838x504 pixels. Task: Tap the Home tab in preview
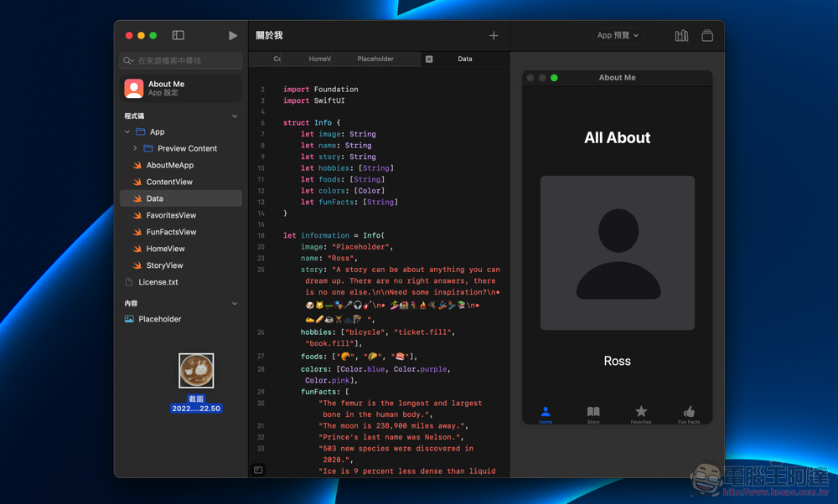546,414
